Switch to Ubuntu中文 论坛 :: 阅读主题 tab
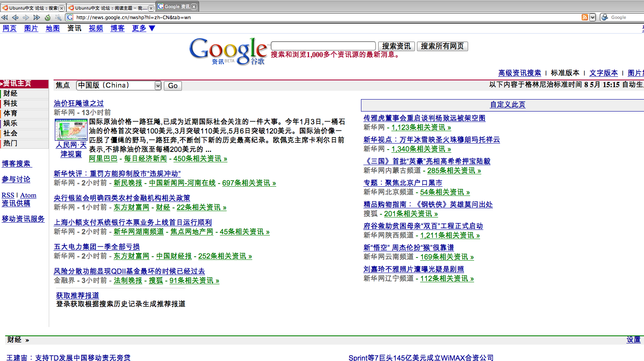The image size is (644, 361). (x=111, y=8)
